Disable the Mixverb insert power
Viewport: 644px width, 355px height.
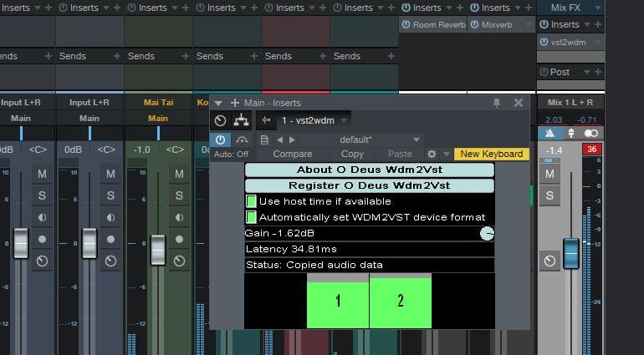click(474, 24)
